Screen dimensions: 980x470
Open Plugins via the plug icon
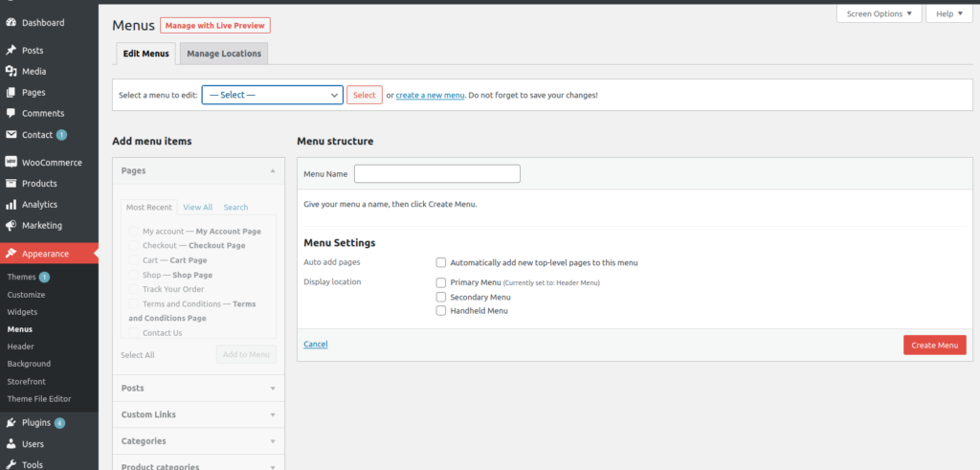11,422
